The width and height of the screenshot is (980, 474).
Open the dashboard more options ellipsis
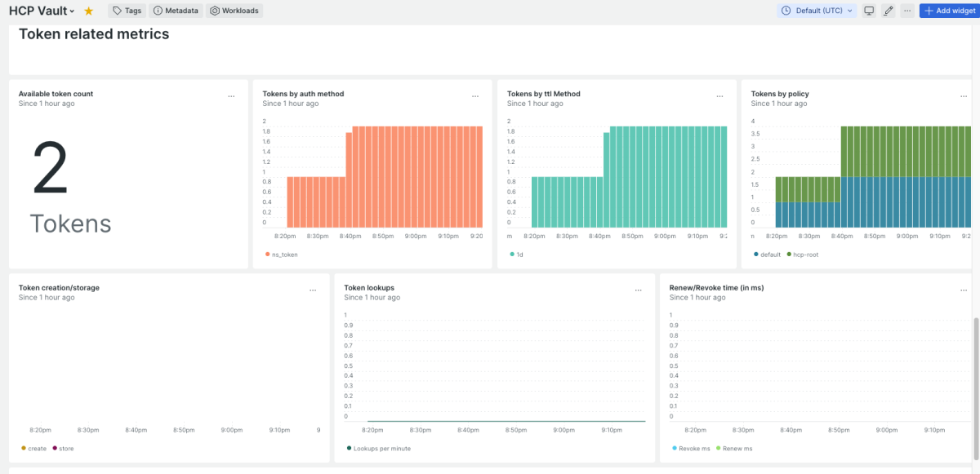(907, 11)
